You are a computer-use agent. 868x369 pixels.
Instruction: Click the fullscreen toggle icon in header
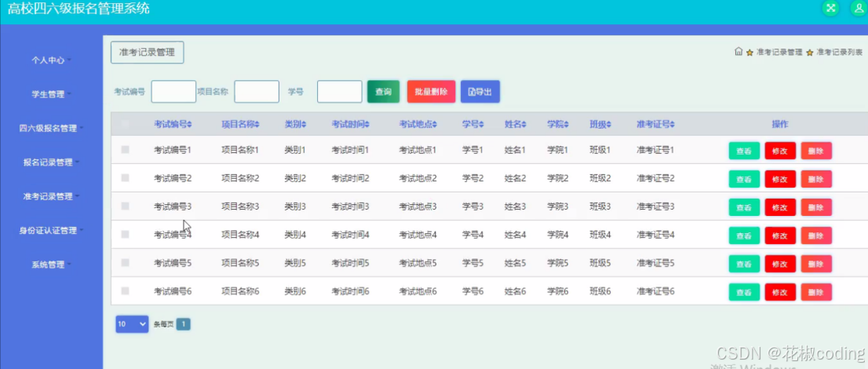(830, 8)
